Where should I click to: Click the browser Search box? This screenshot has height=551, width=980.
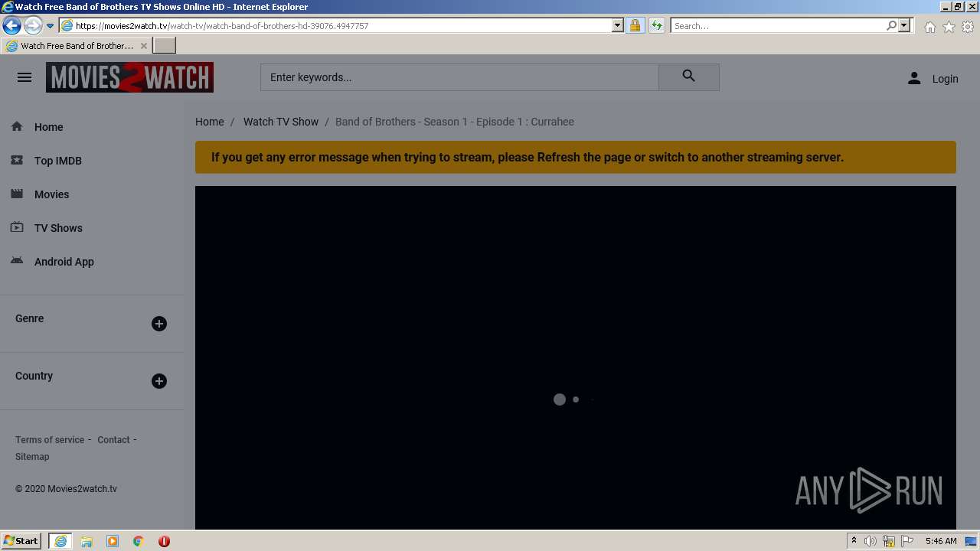point(778,25)
